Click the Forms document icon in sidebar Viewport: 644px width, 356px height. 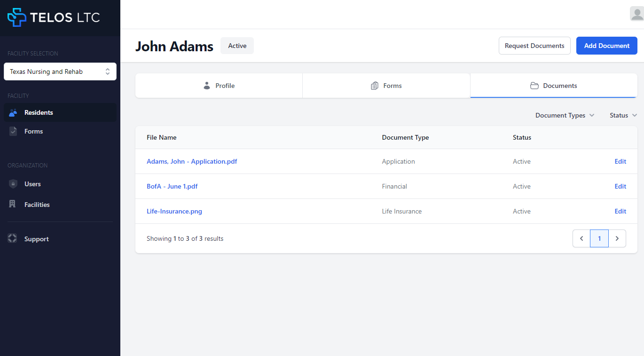pos(13,131)
